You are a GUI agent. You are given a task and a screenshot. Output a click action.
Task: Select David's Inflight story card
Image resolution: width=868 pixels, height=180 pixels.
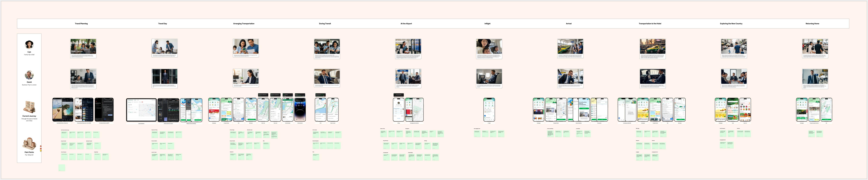tap(489, 78)
